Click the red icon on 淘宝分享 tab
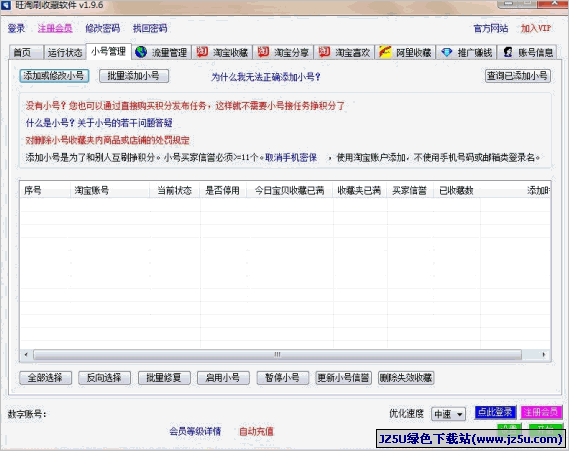This screenshot has width=569, height=451. 263,52
